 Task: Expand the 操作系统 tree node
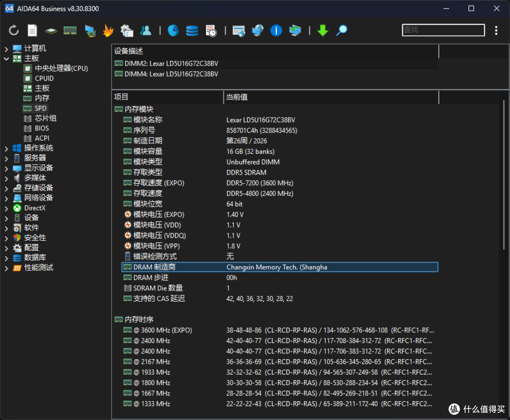(x=6, y=149)
